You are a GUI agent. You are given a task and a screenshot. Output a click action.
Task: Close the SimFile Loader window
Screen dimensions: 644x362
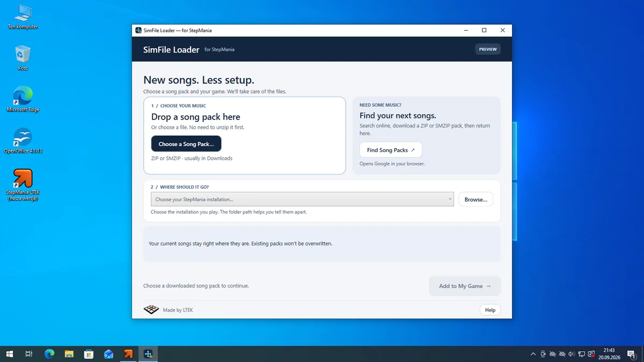click(502, 31)
